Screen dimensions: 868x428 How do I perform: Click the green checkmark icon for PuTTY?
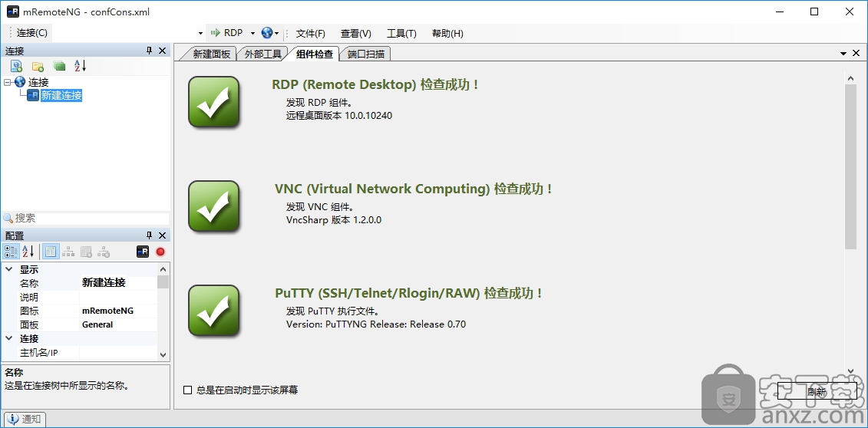pos(213,310)
